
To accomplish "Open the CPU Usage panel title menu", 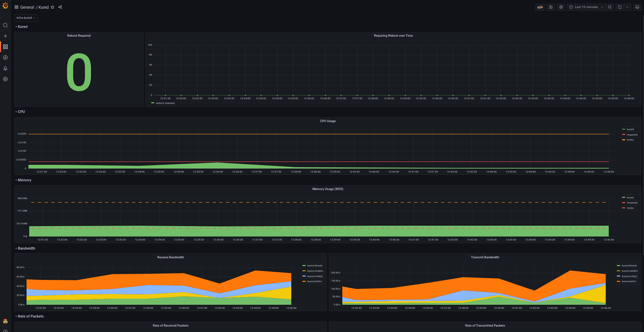I will tap(328, 121).
